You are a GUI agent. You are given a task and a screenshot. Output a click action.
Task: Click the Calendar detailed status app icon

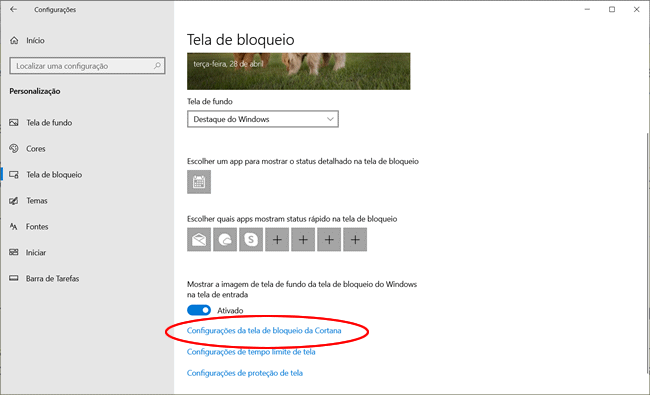(x=199, y=182)
